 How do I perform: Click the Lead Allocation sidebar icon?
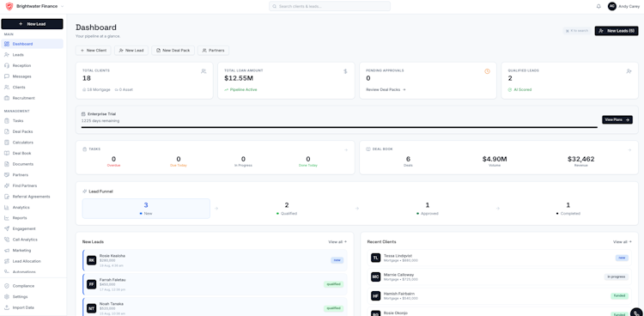[x=7, y=261]
